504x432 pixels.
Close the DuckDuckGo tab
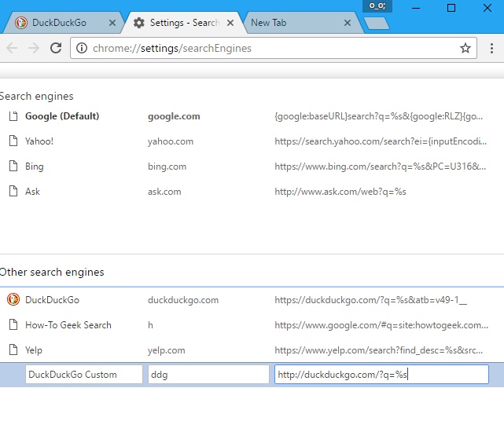pos(112,23)
